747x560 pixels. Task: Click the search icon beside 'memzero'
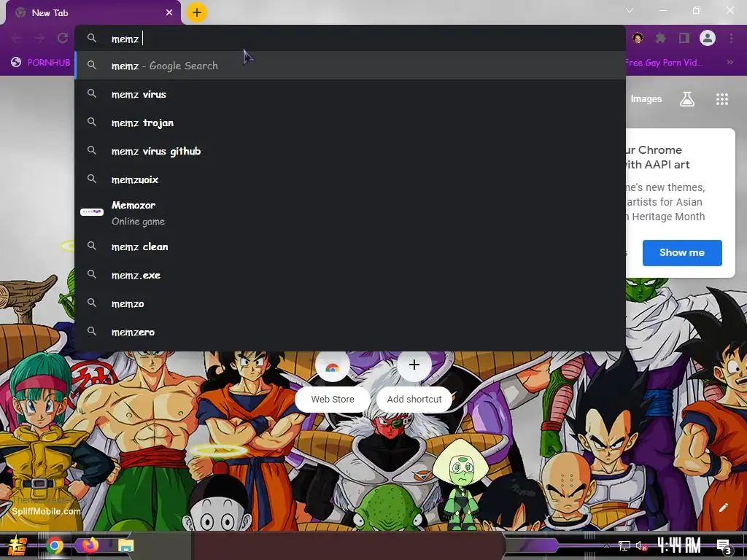click(92, 332)
